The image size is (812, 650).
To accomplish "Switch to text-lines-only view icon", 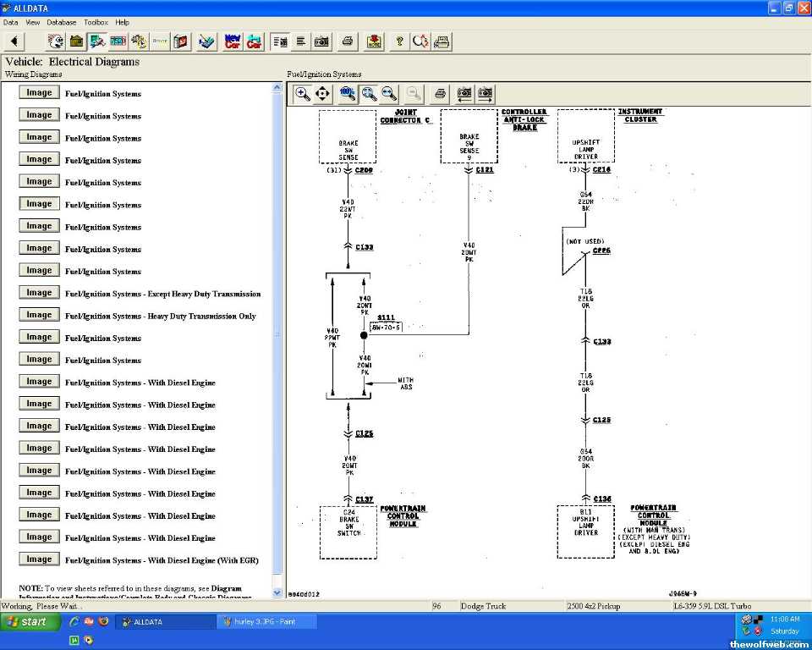I will coord(301,41).
